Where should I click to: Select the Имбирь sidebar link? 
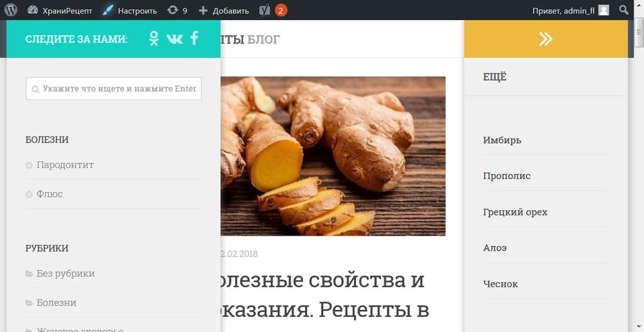pyautogui.click(x=502, y=140)
